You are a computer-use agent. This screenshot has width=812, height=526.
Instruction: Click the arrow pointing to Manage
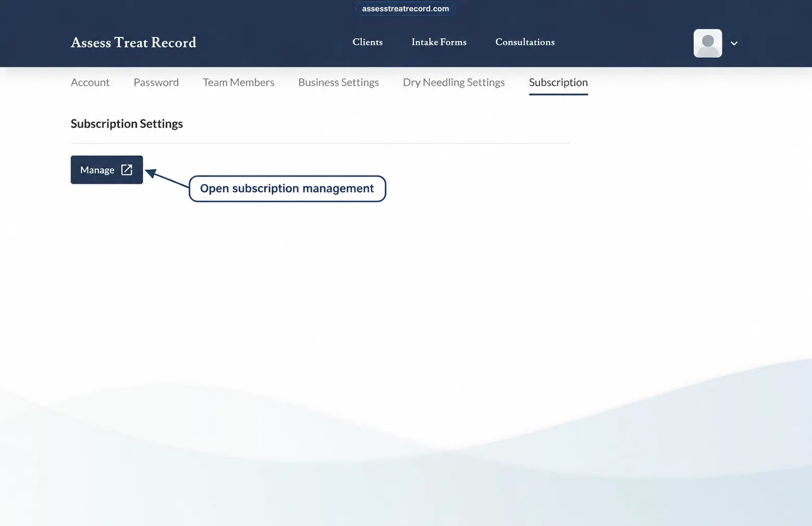click(x=167, y=178)
